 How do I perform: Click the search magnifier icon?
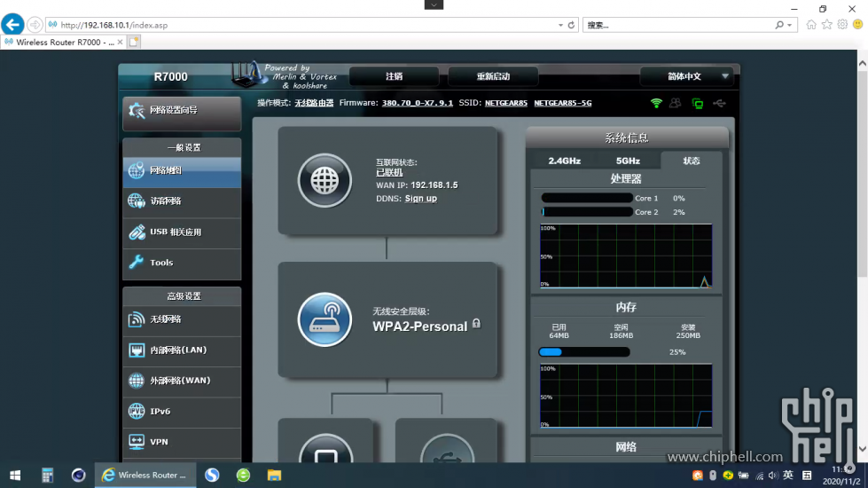(x=779, y=25)
